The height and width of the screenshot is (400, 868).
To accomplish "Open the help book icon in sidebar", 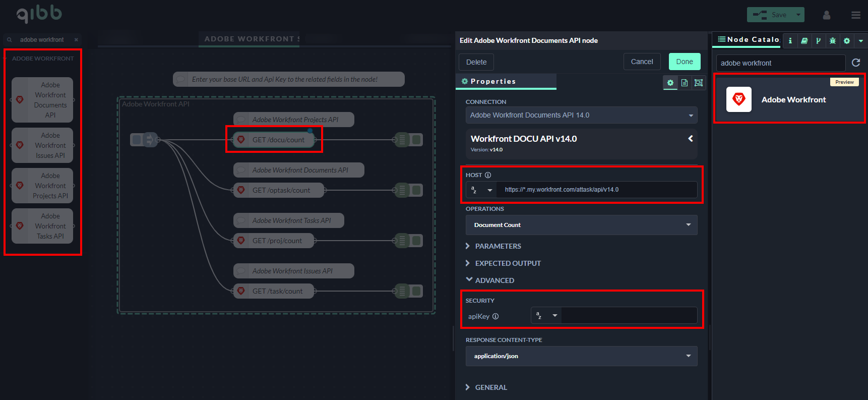I will [804, 40].
